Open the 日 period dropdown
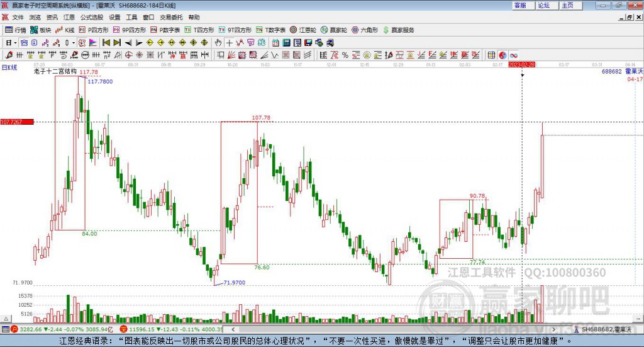The height and width of the screenshot is (347, 644). tap(11, 43)
